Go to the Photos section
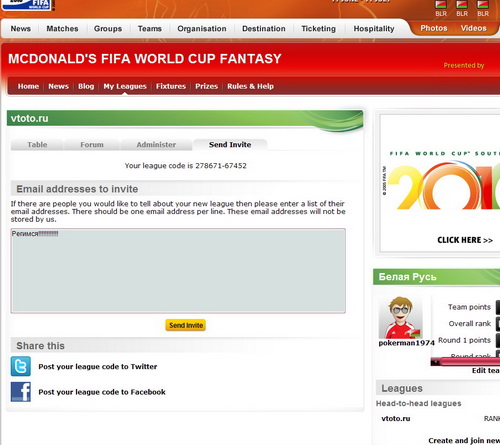The width and height of the screenshot is (500, 445). tap(434, 28)
